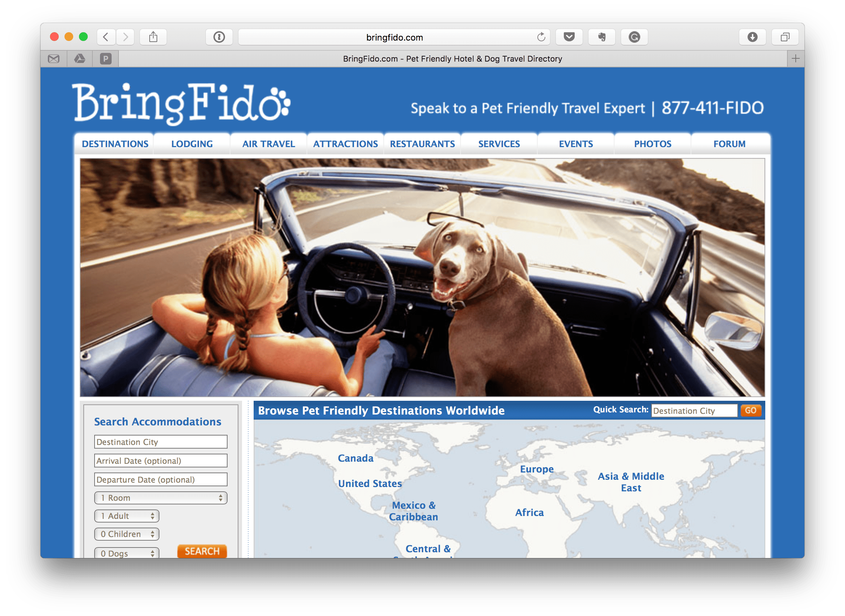Go back with the browser back arrow
This screenshot has width=845, height=616.
106,37
